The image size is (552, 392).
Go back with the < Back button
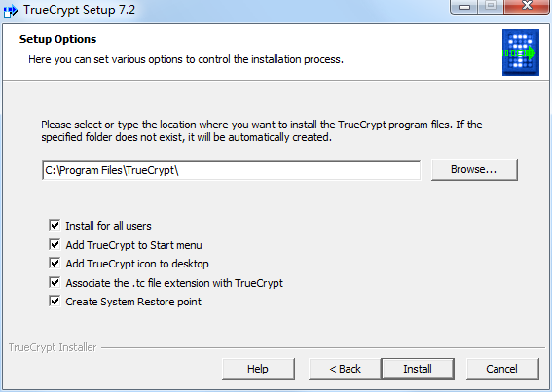pos(345,369)
